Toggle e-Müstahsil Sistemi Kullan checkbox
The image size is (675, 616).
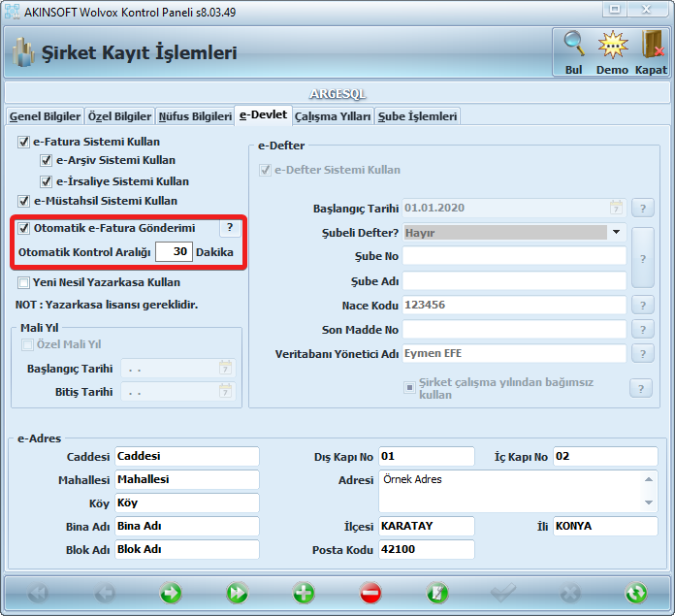23,201
